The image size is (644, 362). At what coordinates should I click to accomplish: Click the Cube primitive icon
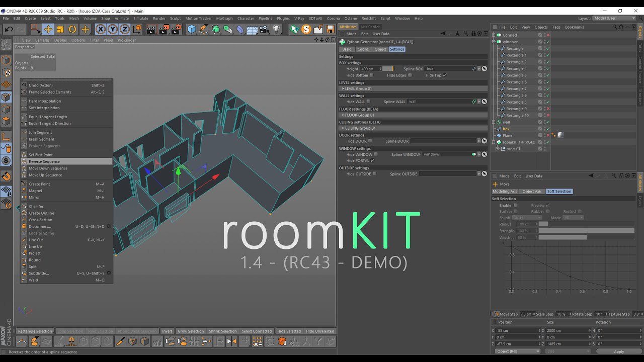[192, 29]
